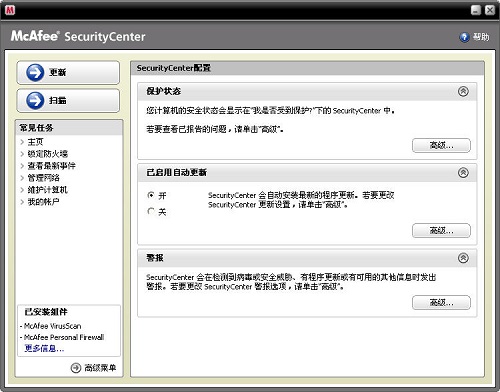
Task: Open Maintain Computer (维护计算机) task
Action: click(48, 190)
